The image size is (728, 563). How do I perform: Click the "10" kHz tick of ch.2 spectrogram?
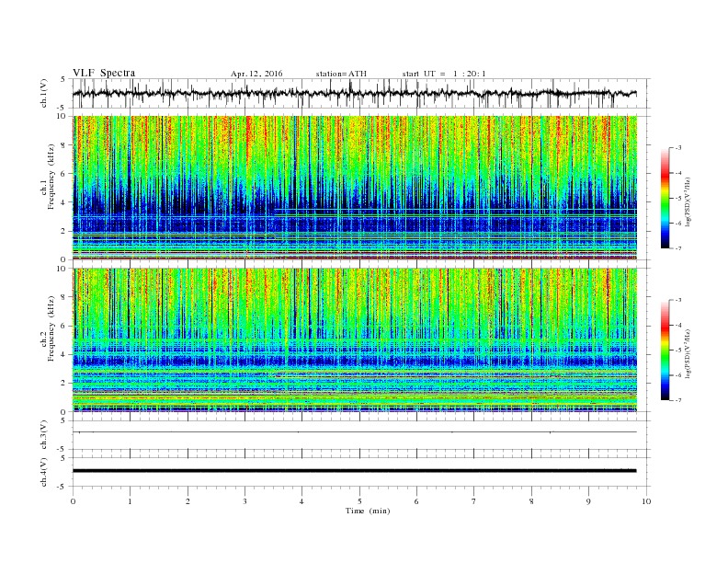[62, 269]
